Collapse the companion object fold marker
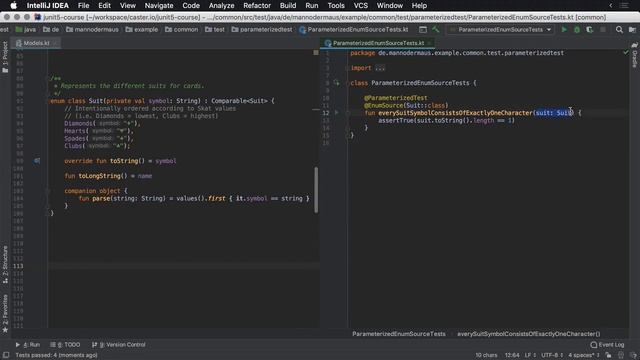This screenshot has width=640, height=360. [x=48, y=191]
